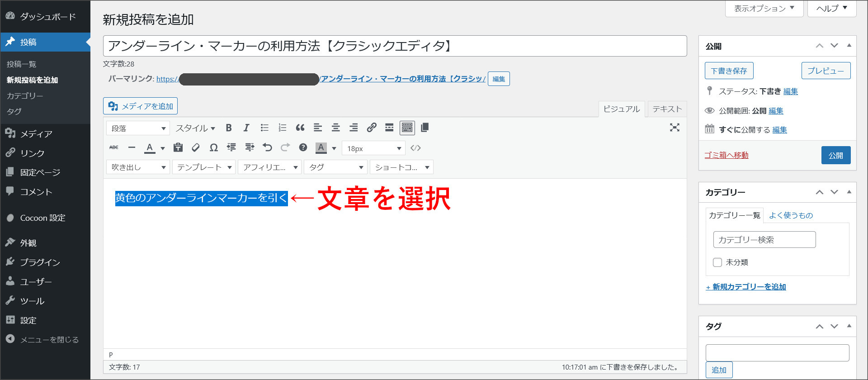This screenshot has height=380, width=868.
Task: Click the source code icon
Action: [x=415, y=148]
